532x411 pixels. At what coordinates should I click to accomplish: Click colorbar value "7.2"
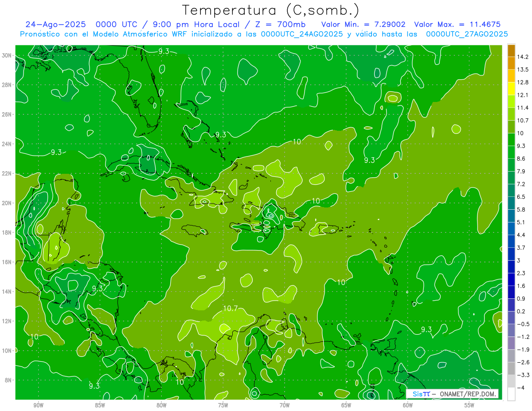[521, 184]
